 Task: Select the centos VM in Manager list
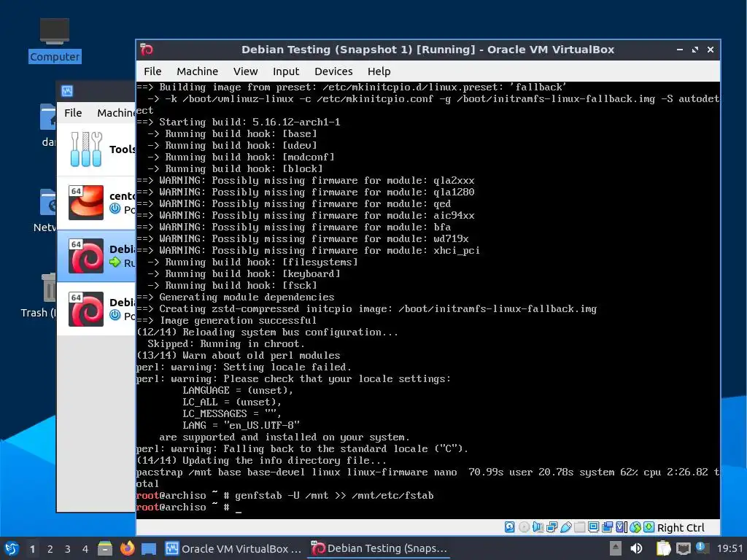pyautogui.click(x=96, y=203)
